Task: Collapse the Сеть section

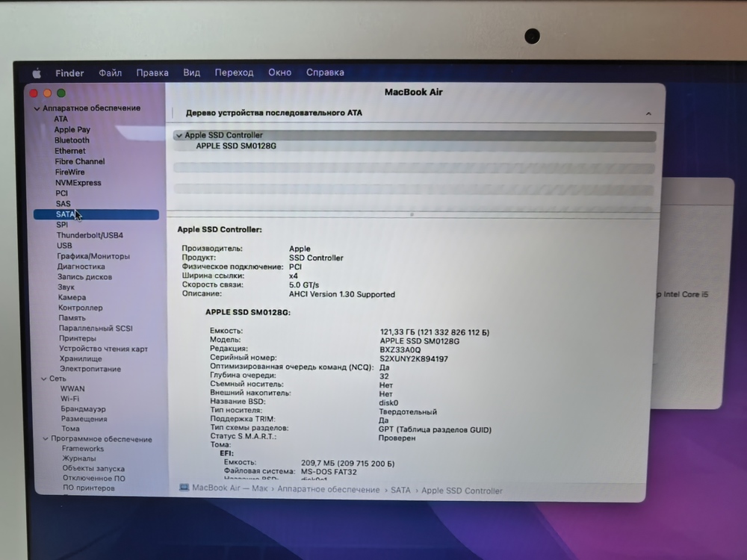Action: click(x=44, y=379)
